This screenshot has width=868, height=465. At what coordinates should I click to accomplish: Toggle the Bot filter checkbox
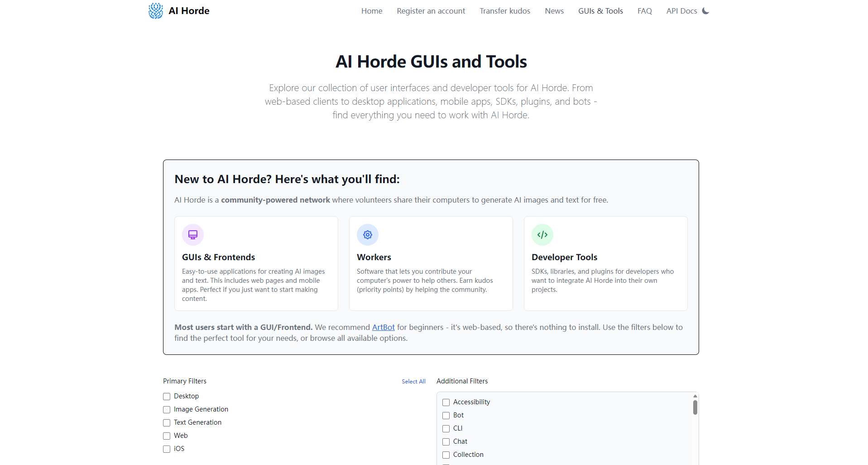pos(446,416)
